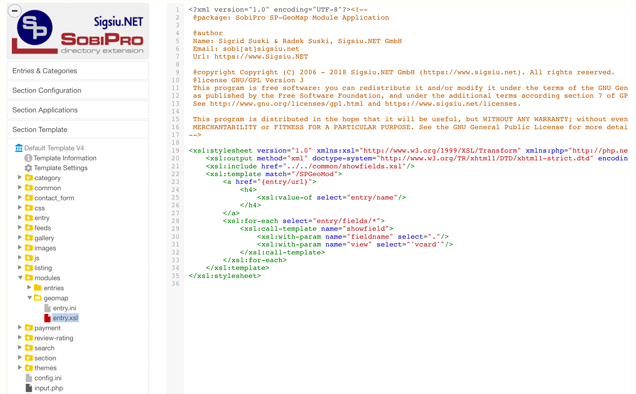Expand the entries subfolder arrow
This screenshot has height=394, width=636.
tap(29, 287)
